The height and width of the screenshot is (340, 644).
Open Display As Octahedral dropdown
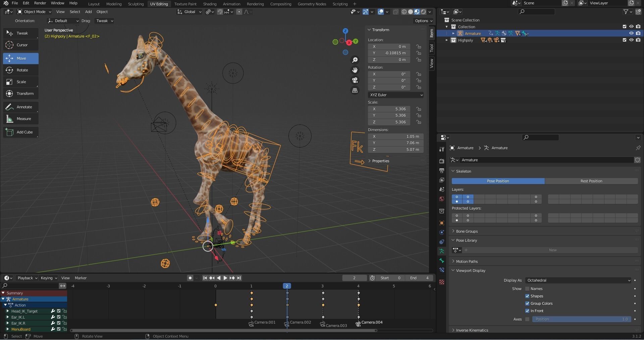(x=578, y=280)
